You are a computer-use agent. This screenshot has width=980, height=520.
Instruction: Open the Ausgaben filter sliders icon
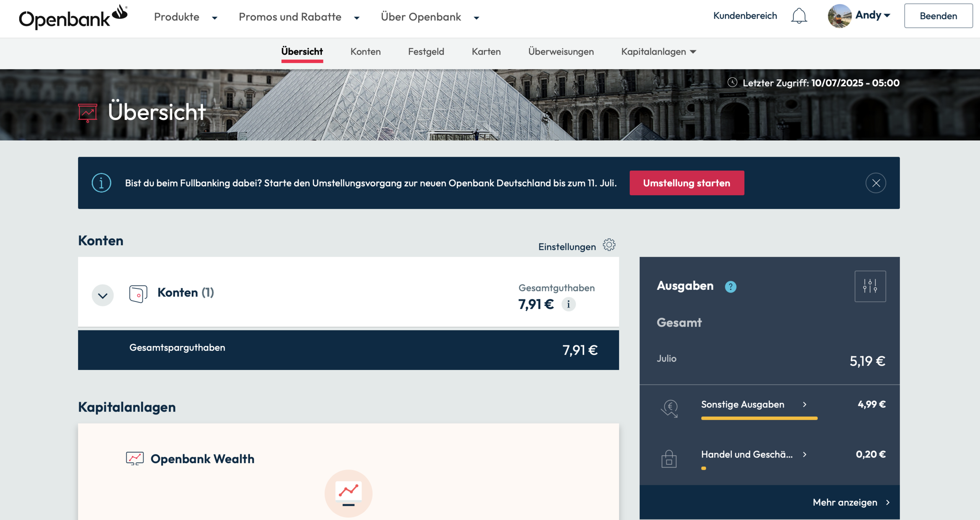tap(870, 286)
